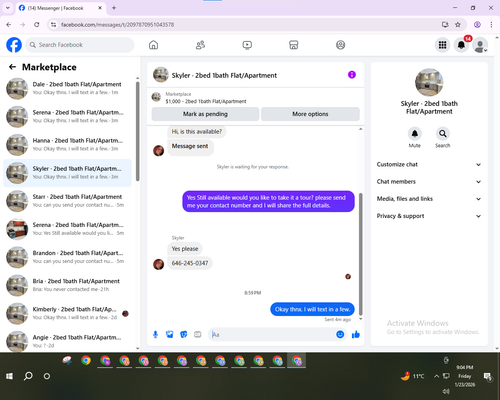Click the browser address bar URL
This screenshot has height=400, width=500.
pyautogui.click(x=117, y=25)
